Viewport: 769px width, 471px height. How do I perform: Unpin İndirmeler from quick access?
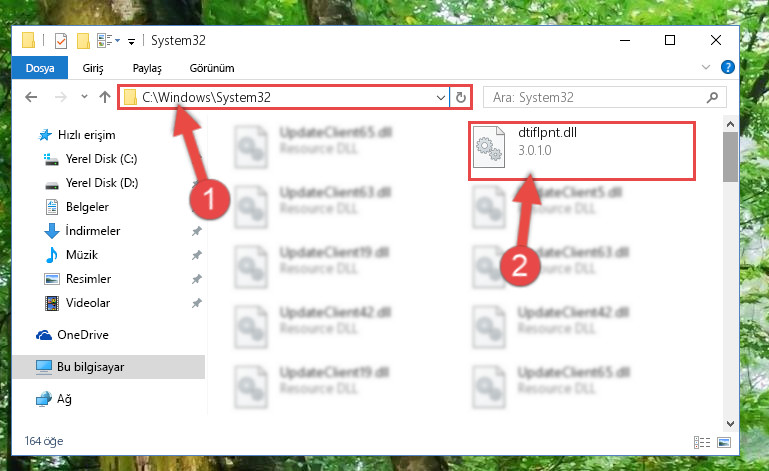pyautogui.click(x=197, y=231)
